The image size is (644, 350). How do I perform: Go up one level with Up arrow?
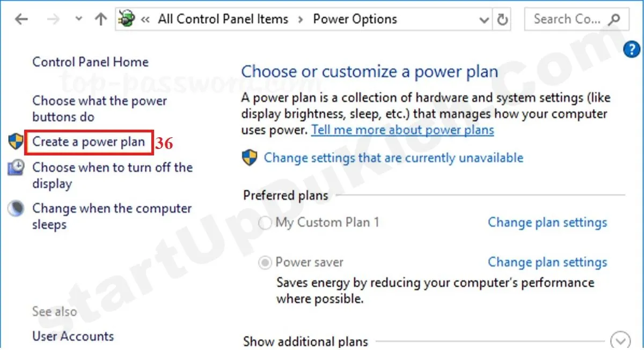point(100,20)
